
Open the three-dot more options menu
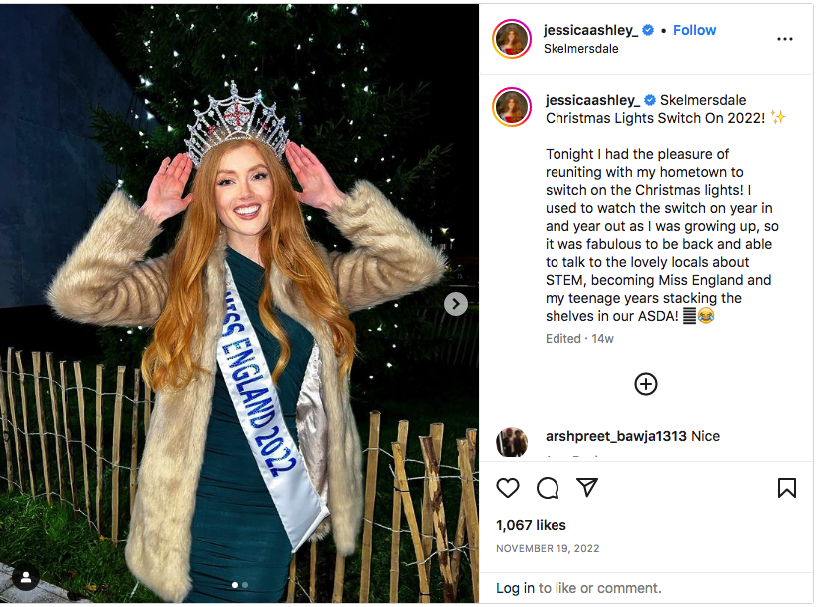click(x=785, y=39)
